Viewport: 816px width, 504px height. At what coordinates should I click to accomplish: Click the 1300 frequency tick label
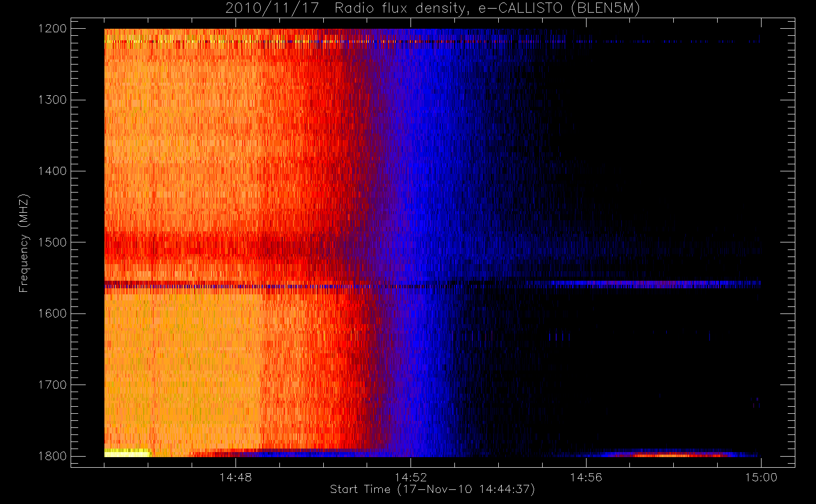52,100
